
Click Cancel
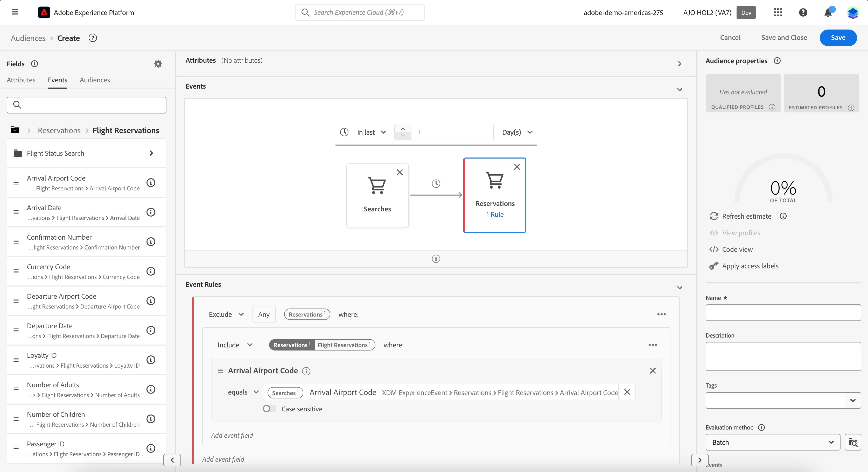point(730,37)
